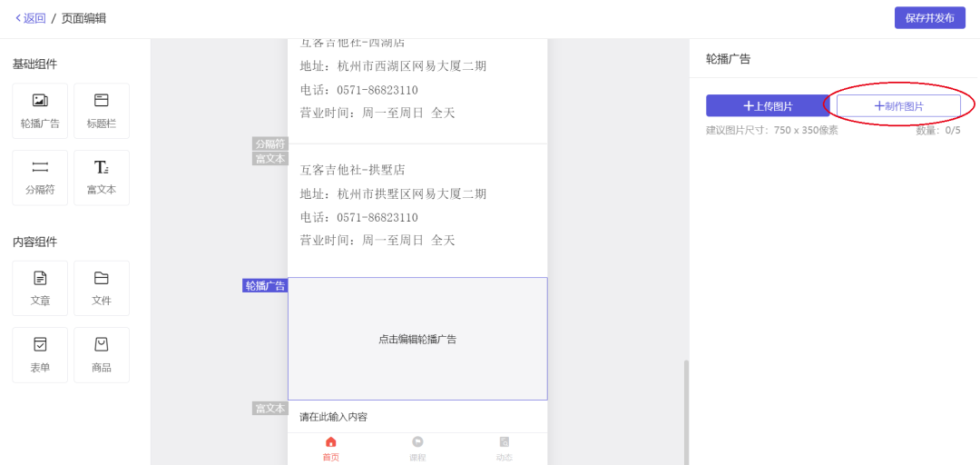
Task: Go back using the 返回 link
Action: click(31, 18)
